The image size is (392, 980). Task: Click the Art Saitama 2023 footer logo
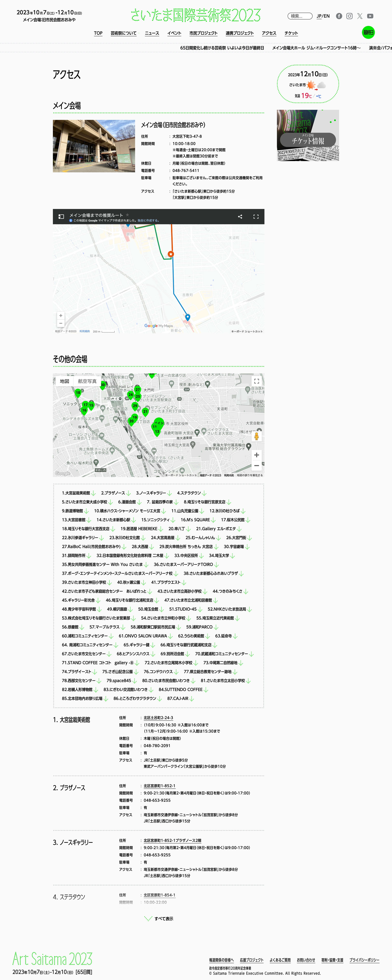tap(52, 959)
